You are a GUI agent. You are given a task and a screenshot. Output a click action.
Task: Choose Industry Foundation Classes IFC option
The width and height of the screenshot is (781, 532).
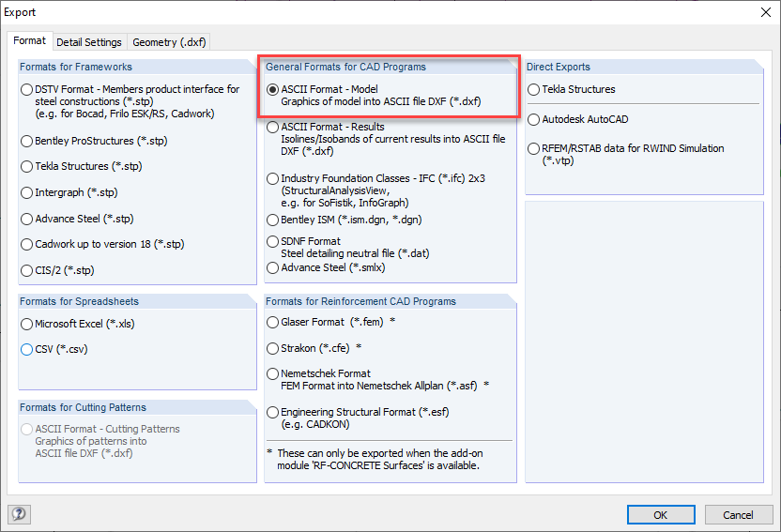273,178
